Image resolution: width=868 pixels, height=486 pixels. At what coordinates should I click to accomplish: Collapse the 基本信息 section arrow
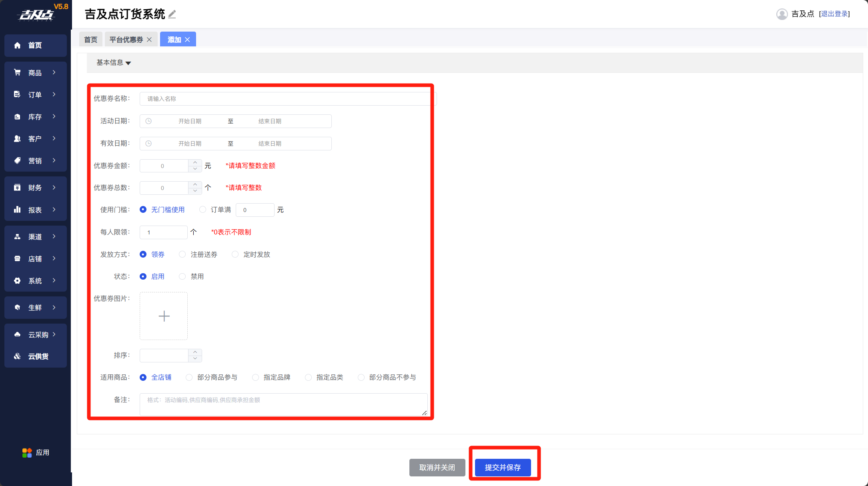(x=128, y=63)
